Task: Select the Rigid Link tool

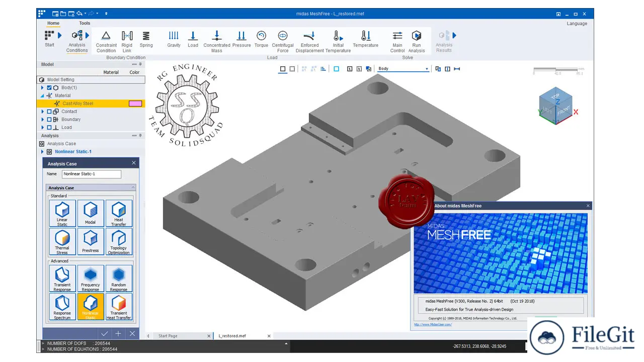Action: tap(127, 41)
